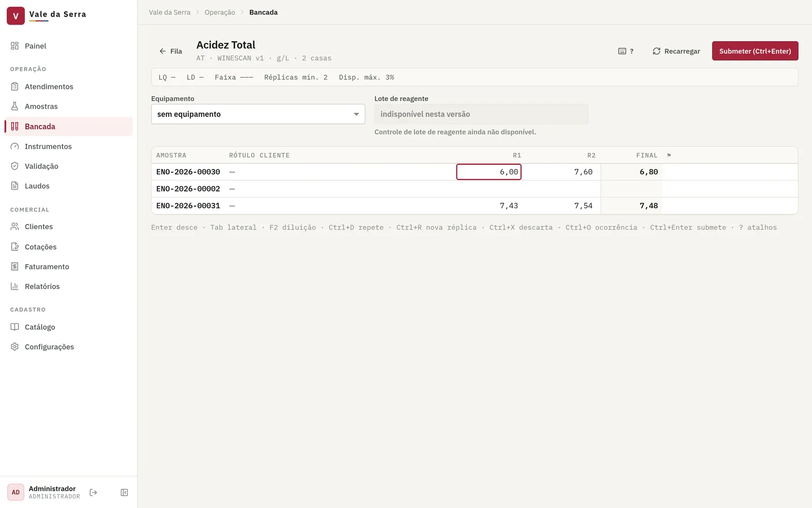Click the Bancada test tubes icon
This screenshot has height=508, width=812.
15,126
